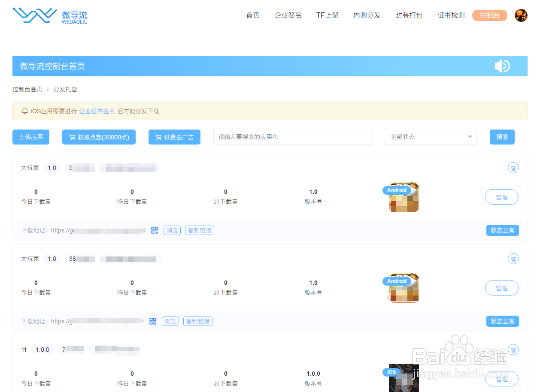
Task: Open 内测分发 in the navigation
Action: pos(367,15)
